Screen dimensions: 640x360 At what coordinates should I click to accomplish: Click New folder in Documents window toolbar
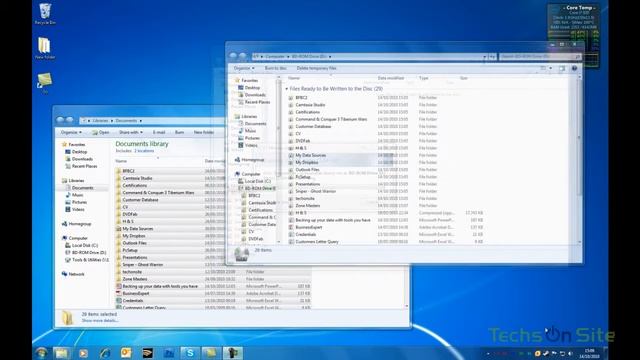click(204, 132)
